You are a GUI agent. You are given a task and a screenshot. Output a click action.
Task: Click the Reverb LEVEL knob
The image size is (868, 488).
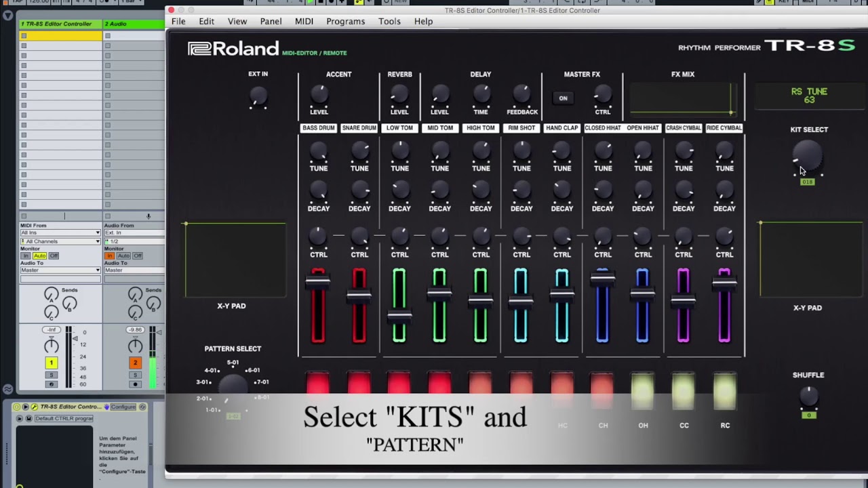pyautogui.click(x=399, y=94)
